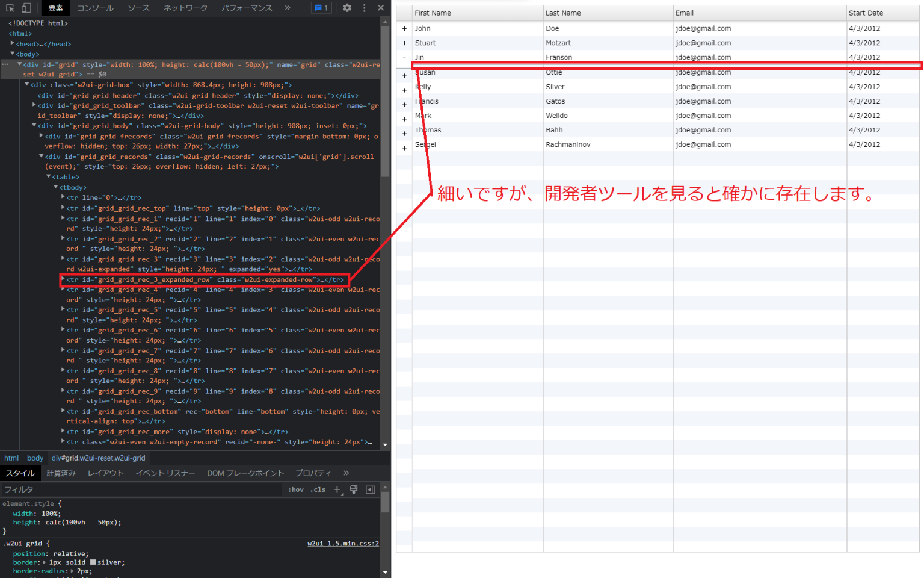Open the three-dot customize DevTools menu
The width and height of the screenshot is (924, 578).
click(x=365, y=7)
